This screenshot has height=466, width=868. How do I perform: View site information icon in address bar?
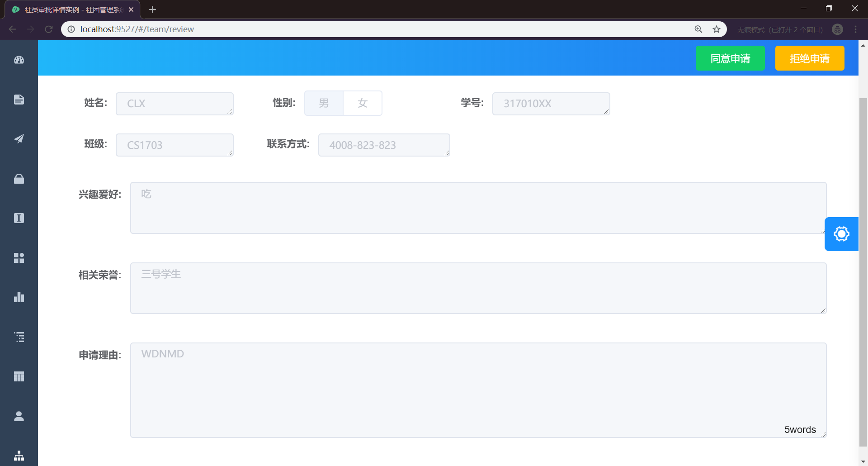click(71, 29)
